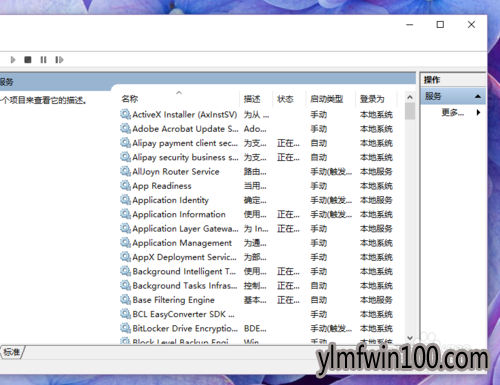Click the Alipay security business service gear icon
The width and height of the screenshot is (500, 385).
[x=125, y=157]
